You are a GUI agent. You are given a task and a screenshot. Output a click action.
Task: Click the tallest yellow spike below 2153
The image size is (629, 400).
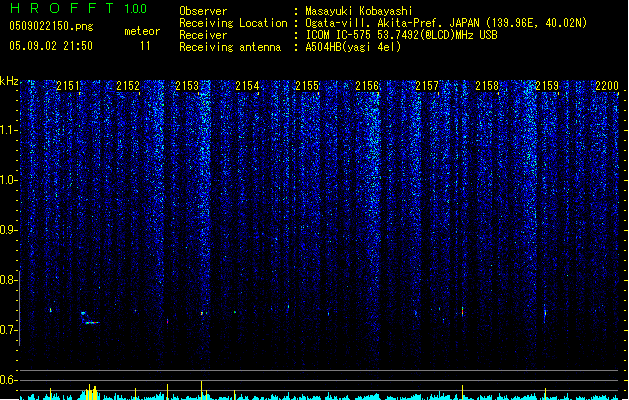[x=201, y=390]
